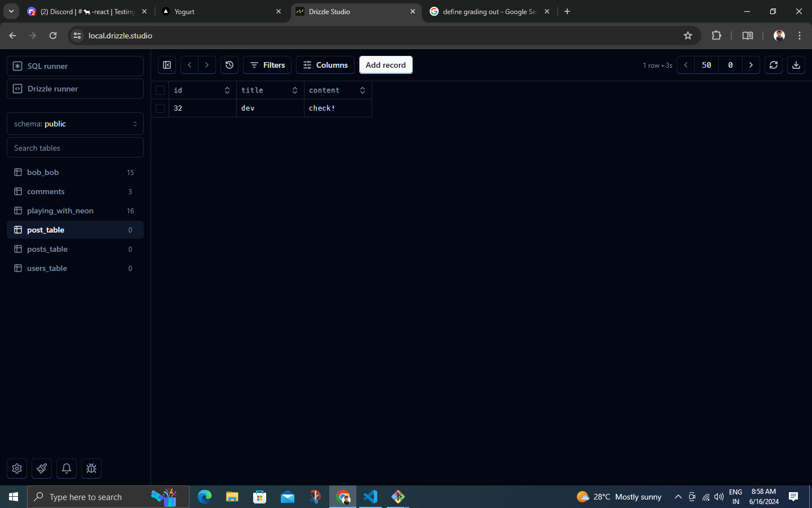
Task: Switch to the Discord tab
Action: [x=87, y=11]
